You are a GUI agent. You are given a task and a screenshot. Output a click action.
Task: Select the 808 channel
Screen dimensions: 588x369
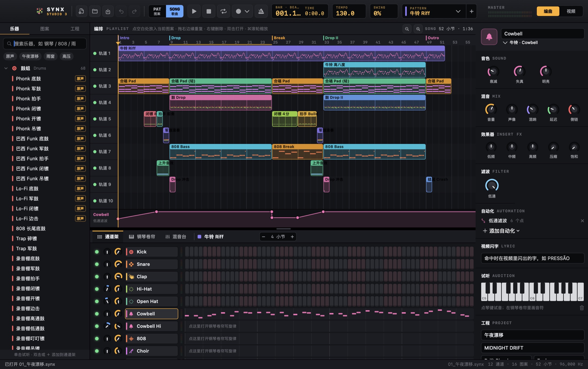tap(152, 339)
